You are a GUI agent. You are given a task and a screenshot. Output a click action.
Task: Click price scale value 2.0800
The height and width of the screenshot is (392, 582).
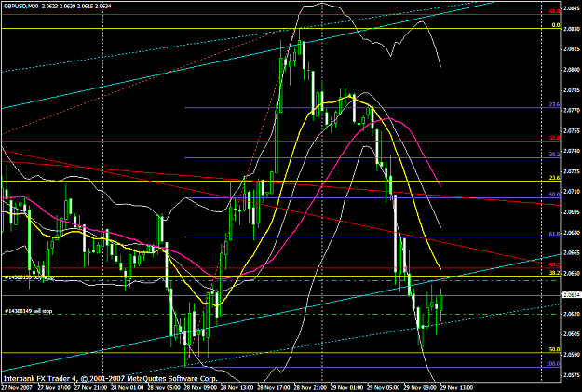(571, 70)
